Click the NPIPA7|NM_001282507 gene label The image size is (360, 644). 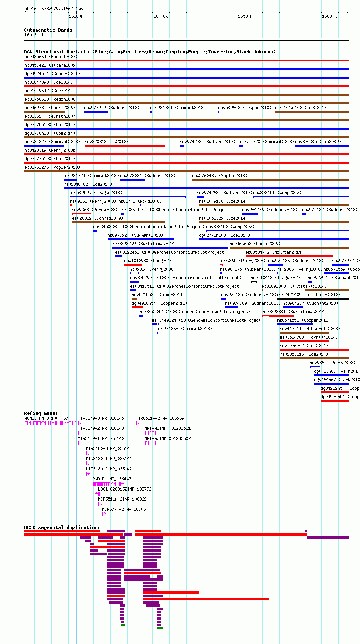[x=168, y=438]
